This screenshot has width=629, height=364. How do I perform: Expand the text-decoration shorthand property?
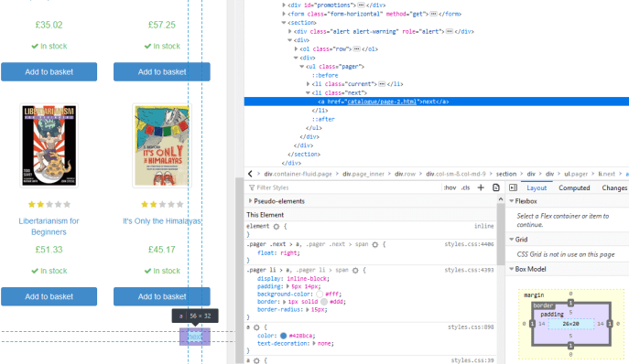pos(315,344)
